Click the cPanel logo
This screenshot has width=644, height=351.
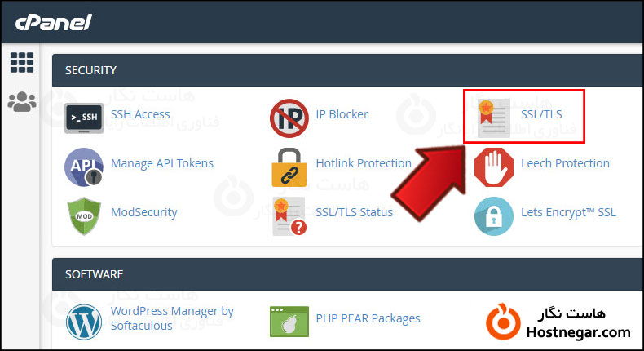click(54, 22)
